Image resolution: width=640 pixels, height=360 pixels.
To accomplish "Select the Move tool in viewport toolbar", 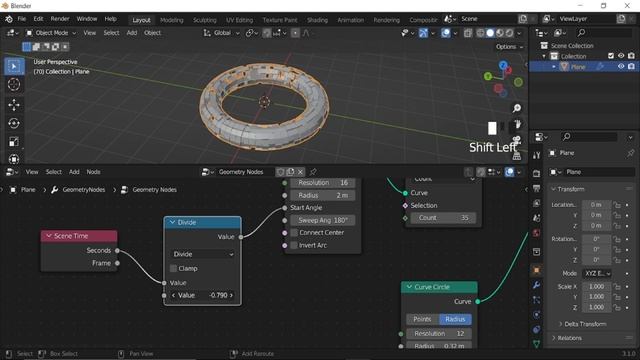I will (14, 105).
